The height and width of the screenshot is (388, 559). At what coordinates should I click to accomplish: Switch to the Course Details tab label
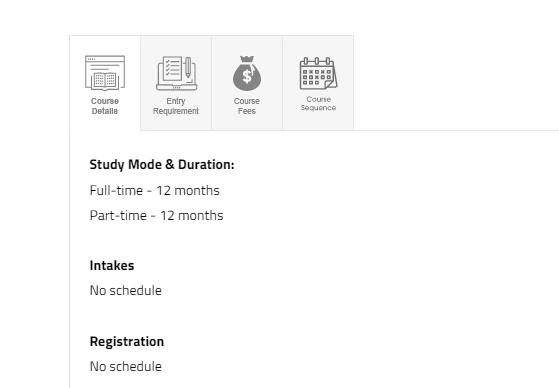pyautogui.click(x=104, y=106)
